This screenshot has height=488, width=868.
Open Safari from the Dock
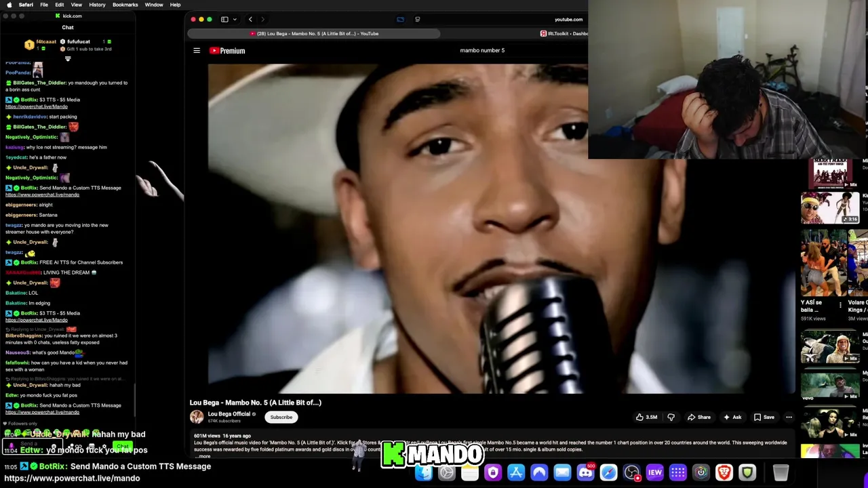click(608, 472)
